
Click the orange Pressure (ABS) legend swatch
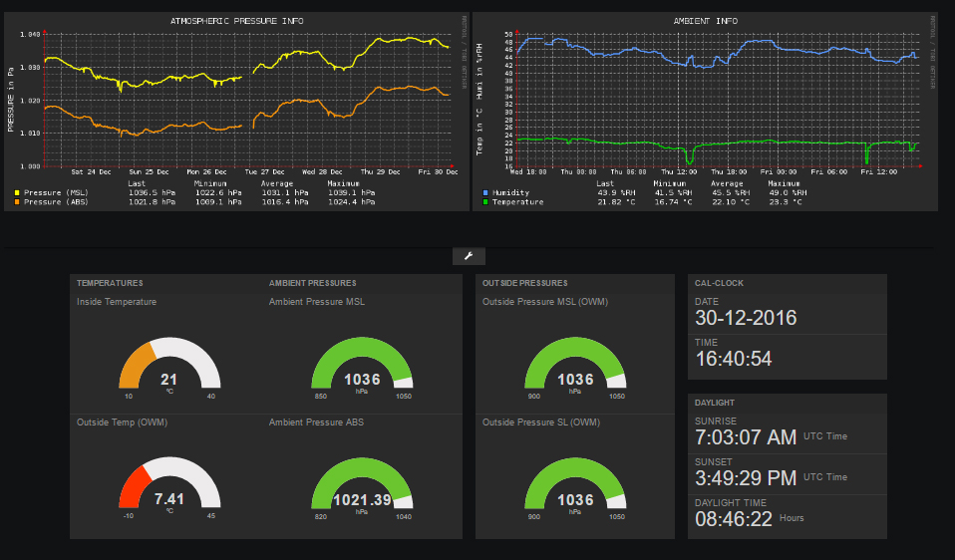pos(17,202)
